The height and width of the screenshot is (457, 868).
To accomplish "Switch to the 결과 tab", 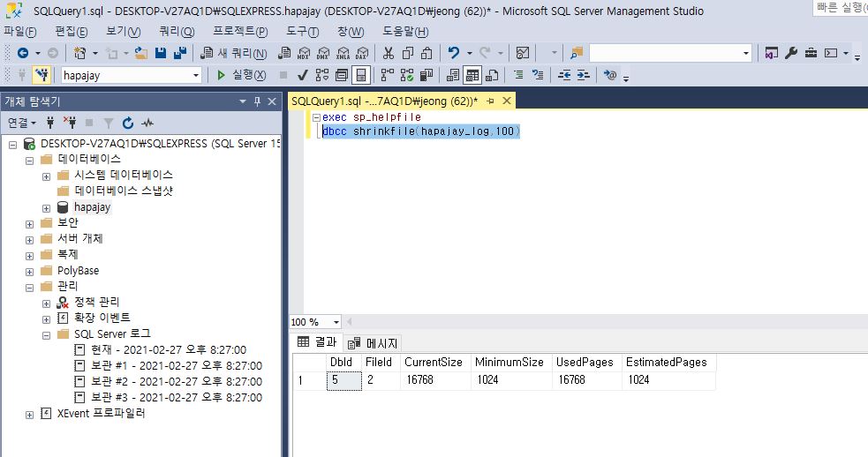I will [317, 342].
